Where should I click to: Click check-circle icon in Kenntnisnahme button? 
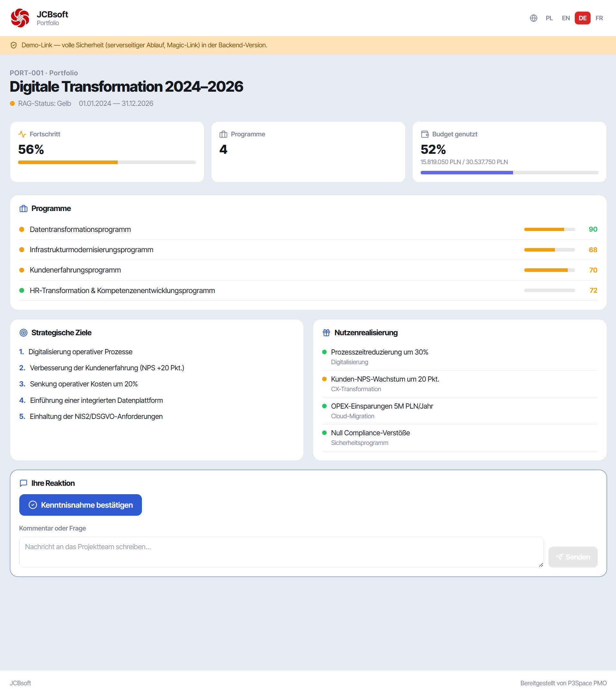click(33, 505)
